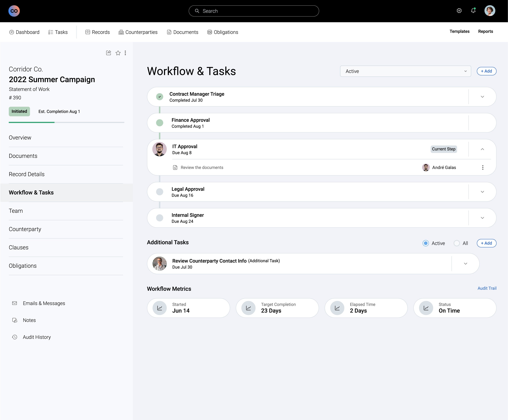This screenshot has width=508, height=420.
Task: Open the Active workflow filter dropdown
Action: tap(405, 71)
